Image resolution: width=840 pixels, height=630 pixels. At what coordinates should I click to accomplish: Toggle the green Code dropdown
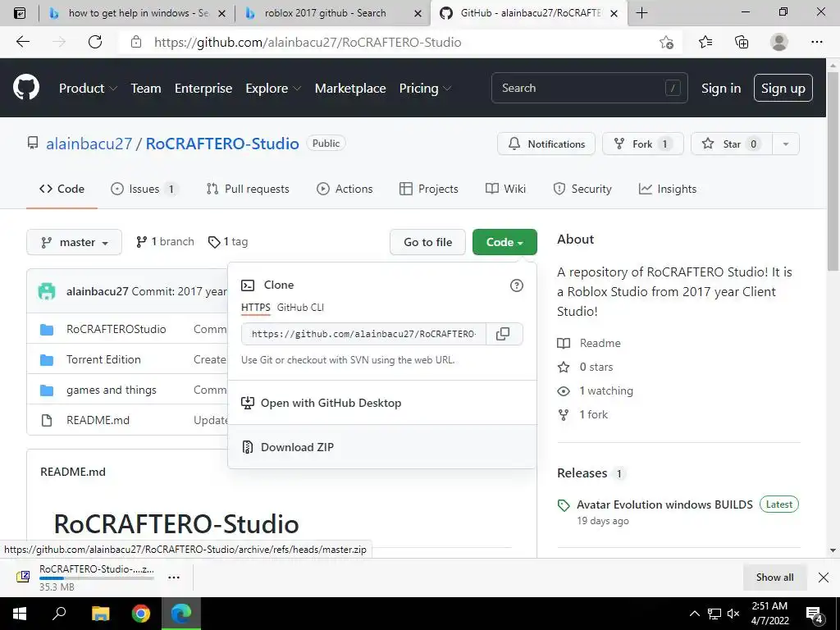coord(504,242)
